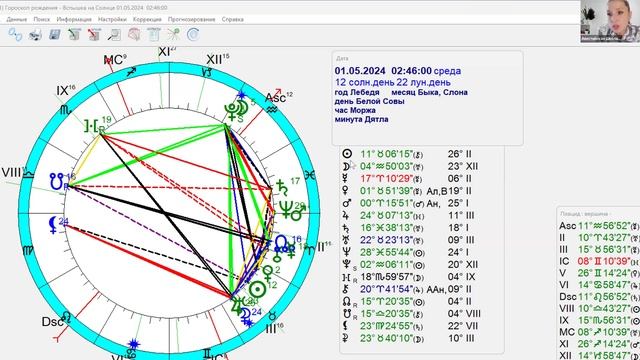Viewport: 640px width, 360px height.
Task: Click the text 'минута Дятла'
Action: click(x=362, y=119)
